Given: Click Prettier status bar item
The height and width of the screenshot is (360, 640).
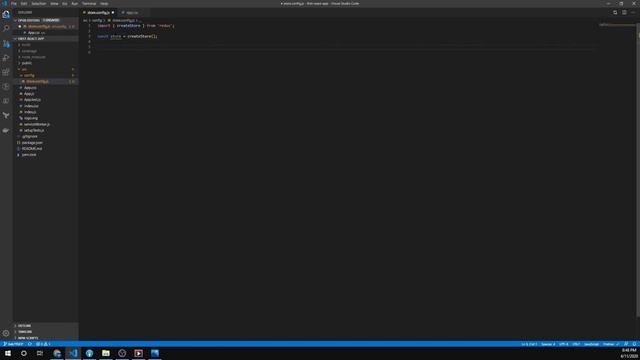Looking at the screenshot, I should pyautogui.click(x=611, y=344).
